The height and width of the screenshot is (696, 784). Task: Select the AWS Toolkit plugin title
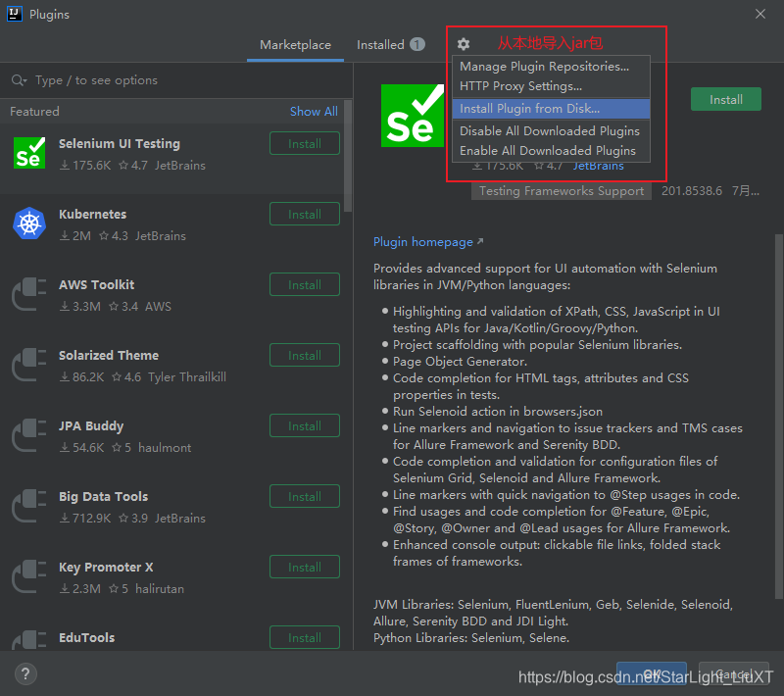[x=96, y=284]
